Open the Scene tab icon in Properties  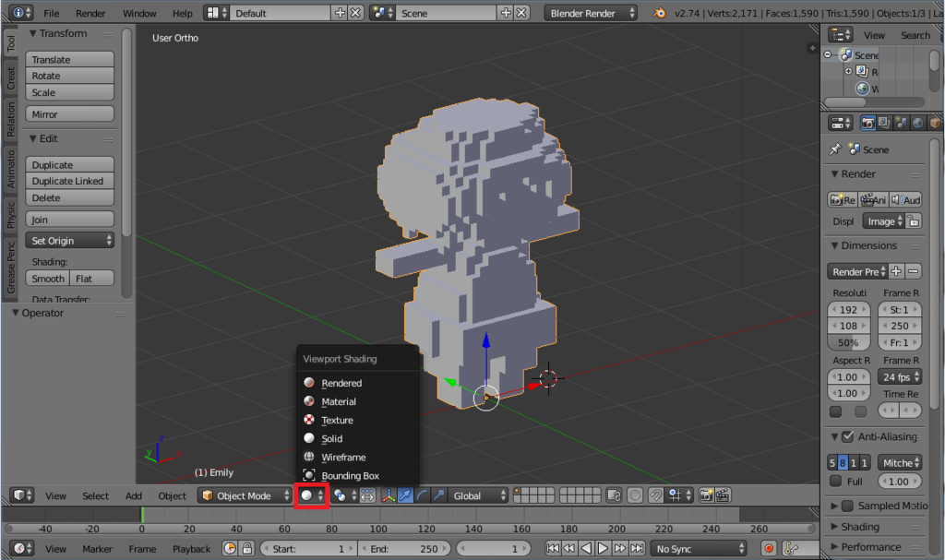point(901,123)
